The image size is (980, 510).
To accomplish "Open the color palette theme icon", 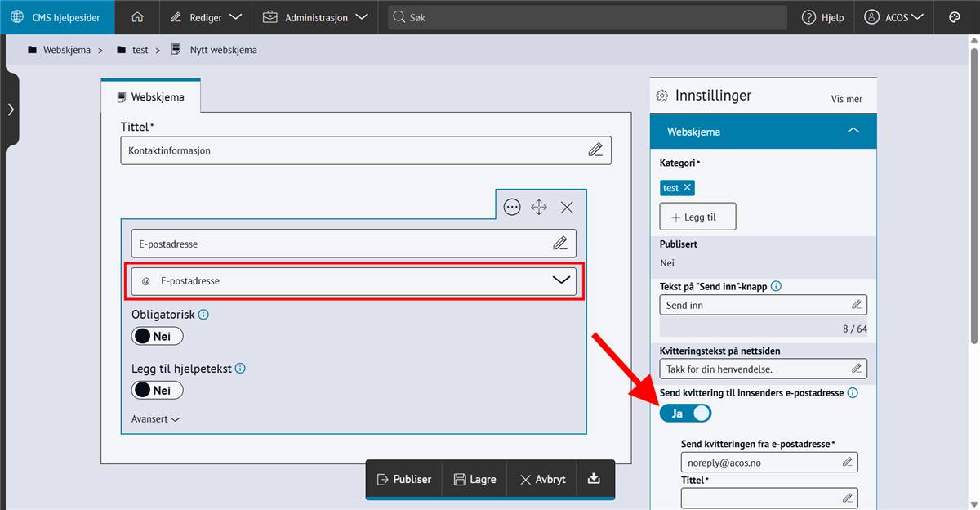I will (x=955, y=17).
